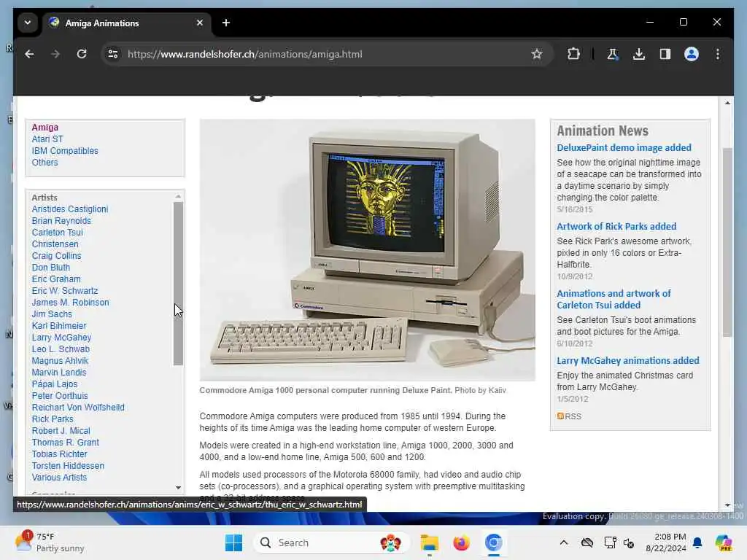
Task: Open artist Jim Sachs link
Action: 52,314
